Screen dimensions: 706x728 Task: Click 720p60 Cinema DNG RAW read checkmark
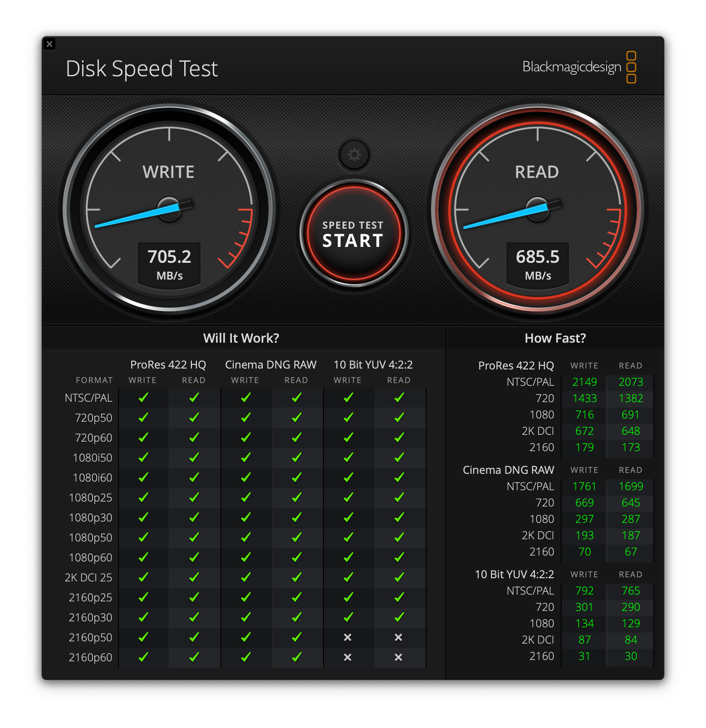[297, 438]
